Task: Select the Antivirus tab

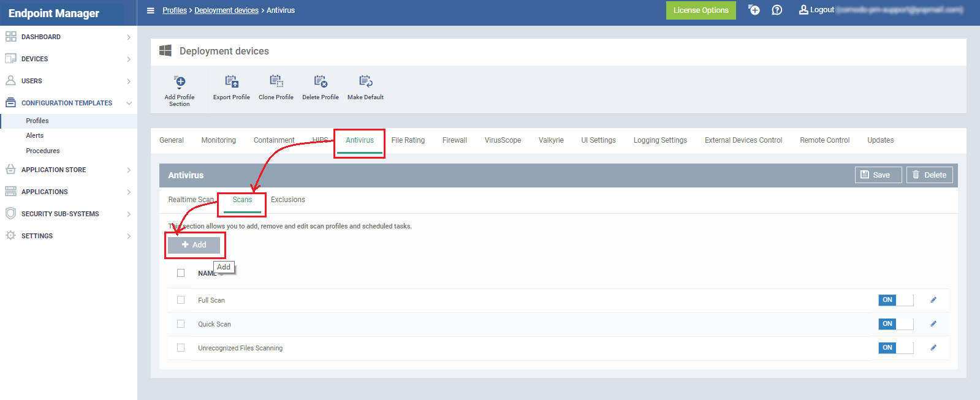Action: 360,140
